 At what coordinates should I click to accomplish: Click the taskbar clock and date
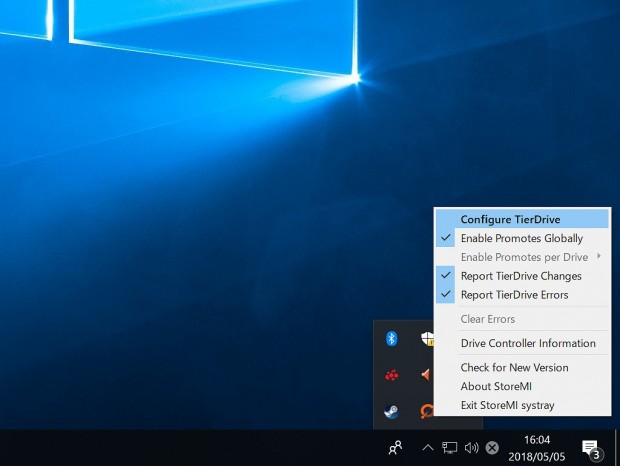[537, 448]
